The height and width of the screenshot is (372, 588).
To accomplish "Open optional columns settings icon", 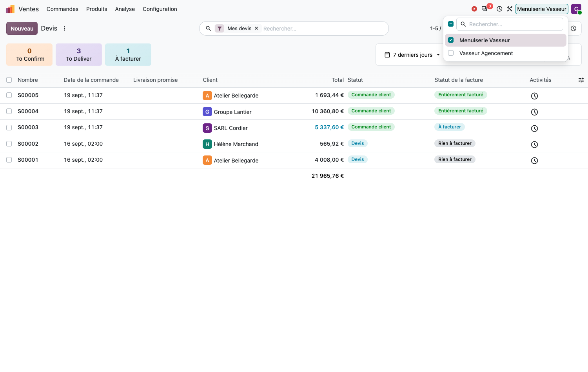I will click(x=581, y=80).
